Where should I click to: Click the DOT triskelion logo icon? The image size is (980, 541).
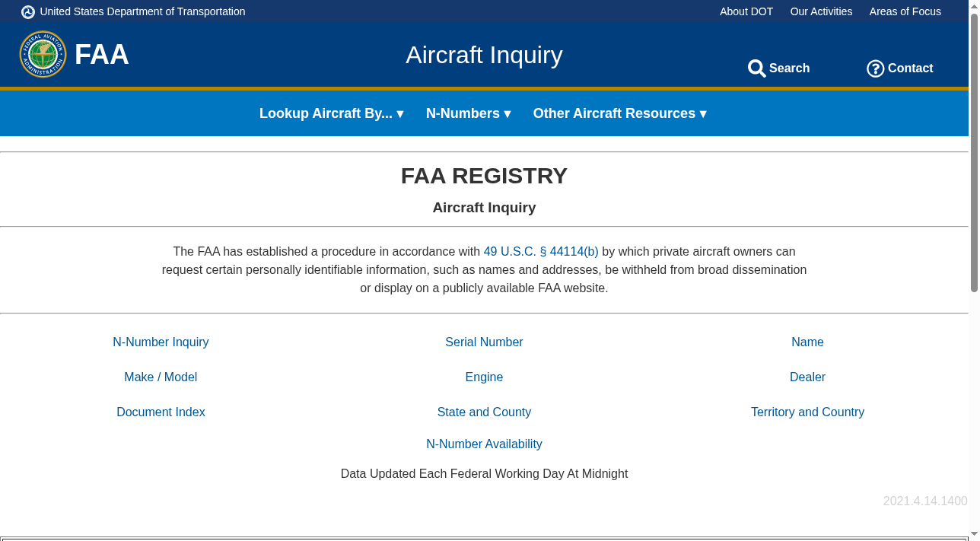pyautogui.click(x=28, y=11)
